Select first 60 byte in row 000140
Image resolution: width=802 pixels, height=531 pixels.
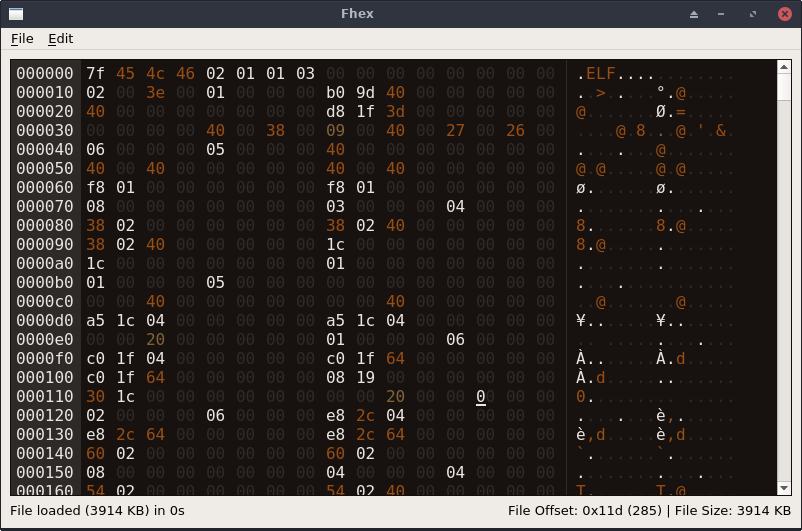95,454
